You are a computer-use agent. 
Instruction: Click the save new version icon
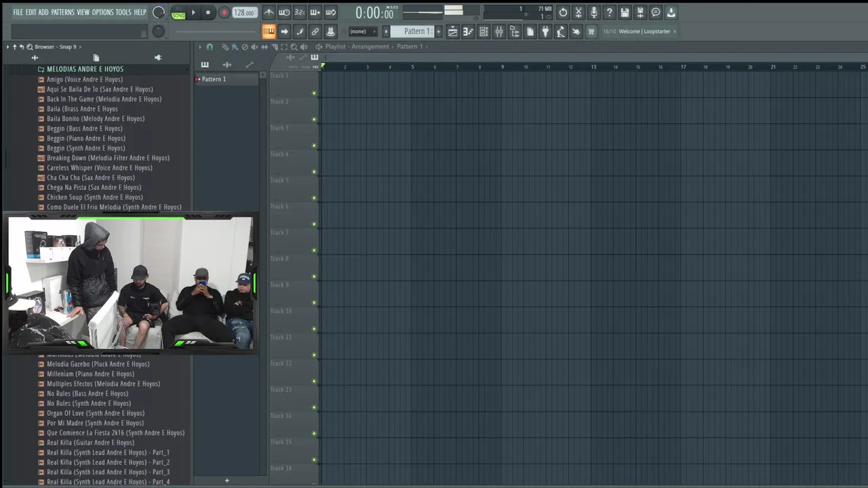click(640, 12)
